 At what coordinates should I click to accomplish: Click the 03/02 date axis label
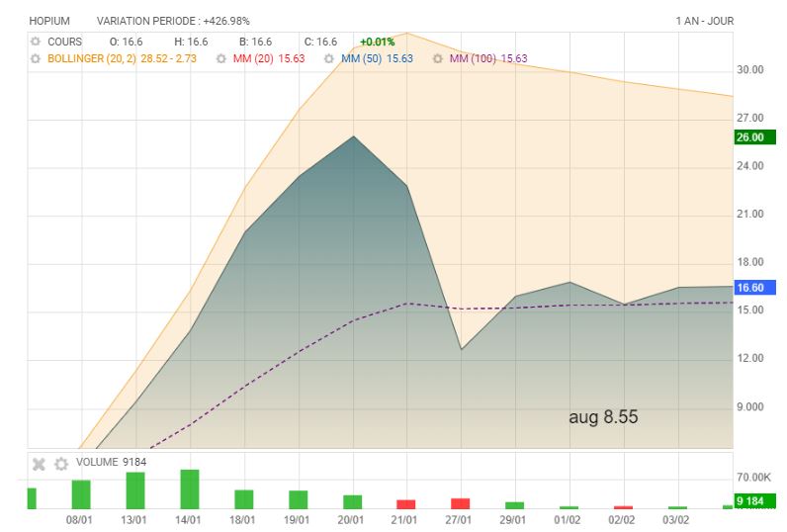675,520
